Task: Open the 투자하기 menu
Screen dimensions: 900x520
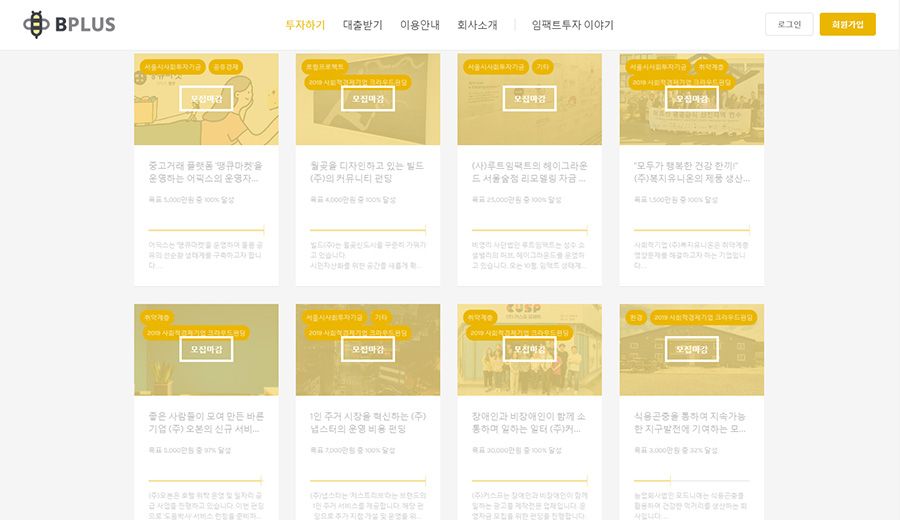Action: pyautogui.click(x=305, y=25)
